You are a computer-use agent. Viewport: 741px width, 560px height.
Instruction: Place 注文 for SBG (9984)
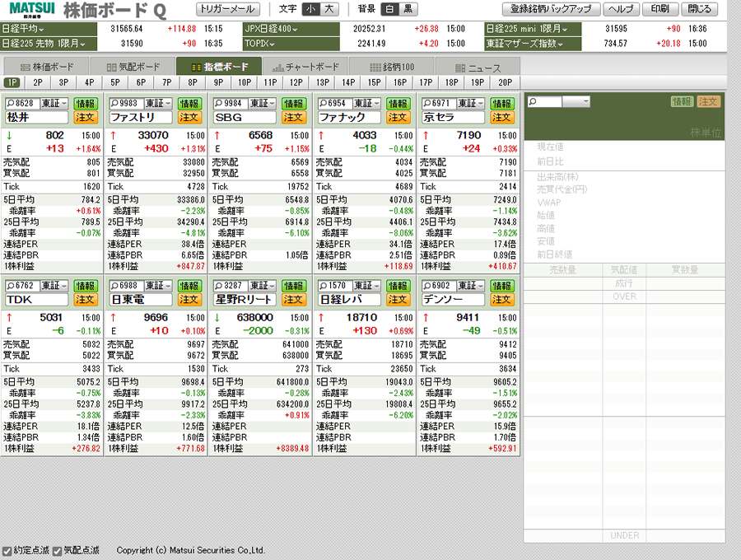293,117
